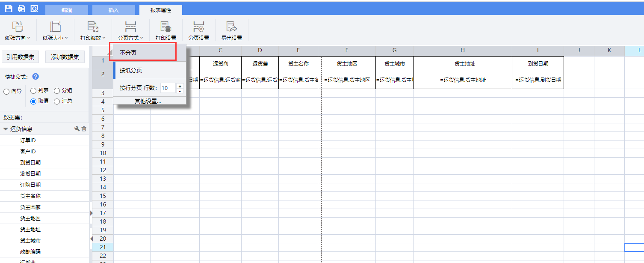644x263 pixels.
Task: Delete 运货信息 dataset with trash icon
Action: [x=84, y=129]
